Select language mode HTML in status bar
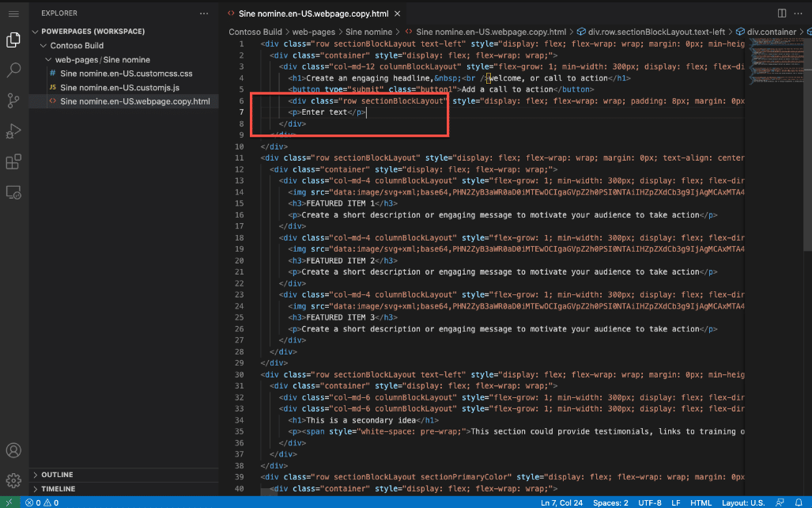812x508 pixels. coord(701,502)
